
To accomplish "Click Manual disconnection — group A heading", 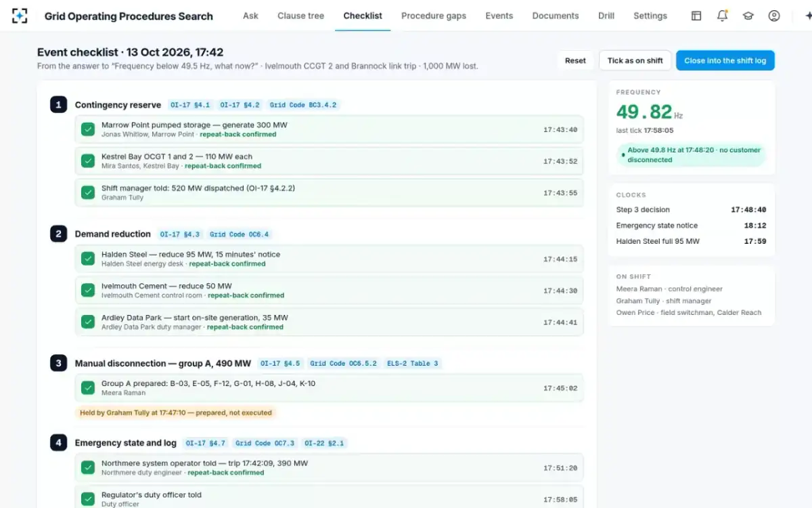I will (x=163, y=364).
